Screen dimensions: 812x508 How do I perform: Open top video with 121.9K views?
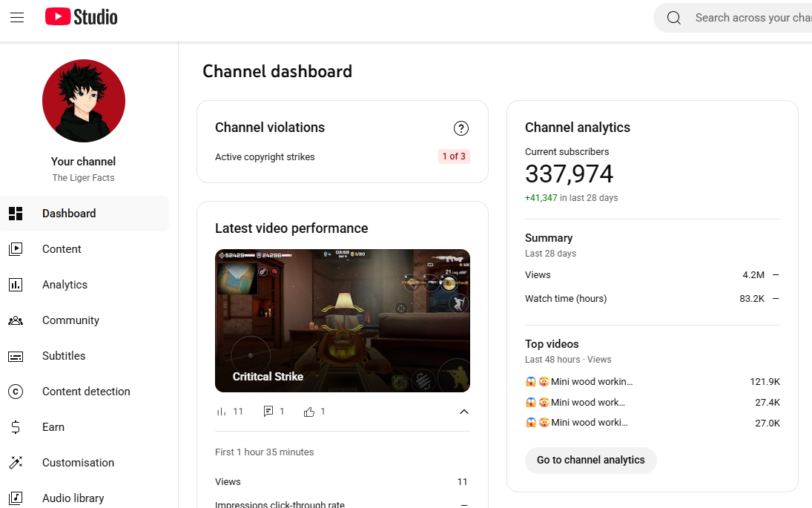click(653, 382)
